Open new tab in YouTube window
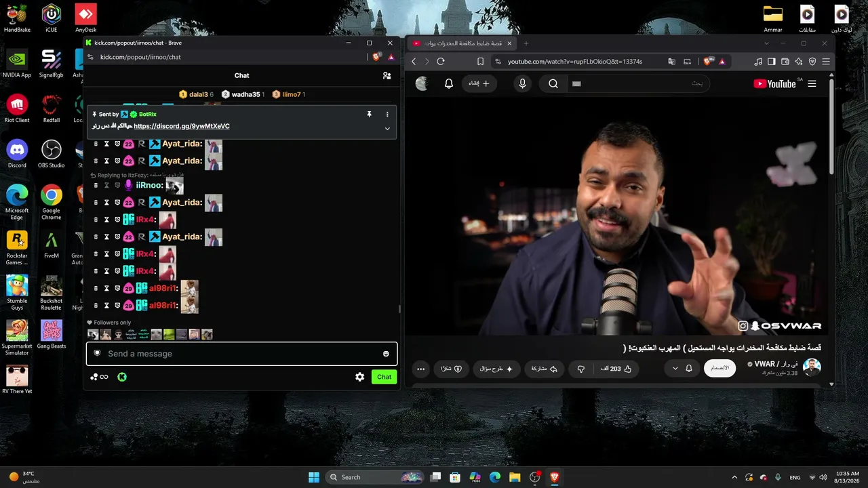 pos(526,43)
